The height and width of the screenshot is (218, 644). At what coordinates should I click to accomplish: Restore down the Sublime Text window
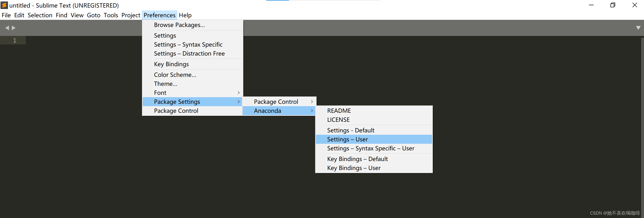pyautogui.click(x=613, y=5)
